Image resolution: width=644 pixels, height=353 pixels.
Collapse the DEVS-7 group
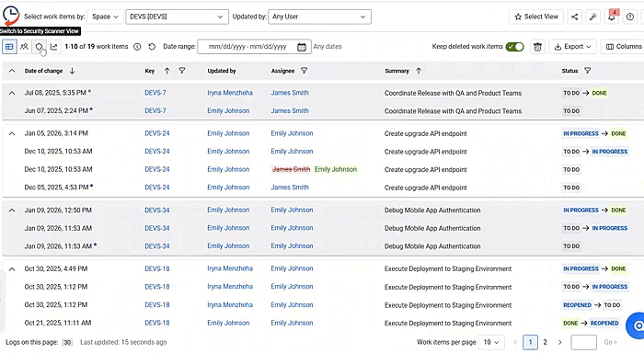[12, 93]
